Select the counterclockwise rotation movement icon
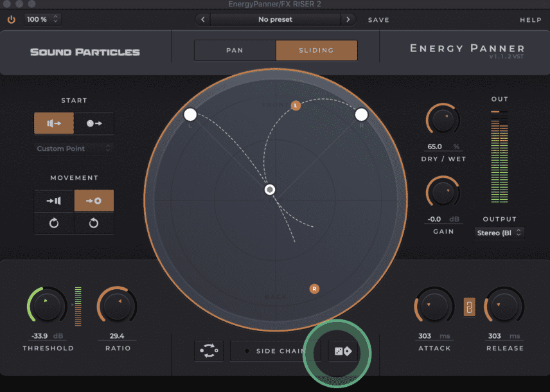550x392 pixels. point(94,223)
